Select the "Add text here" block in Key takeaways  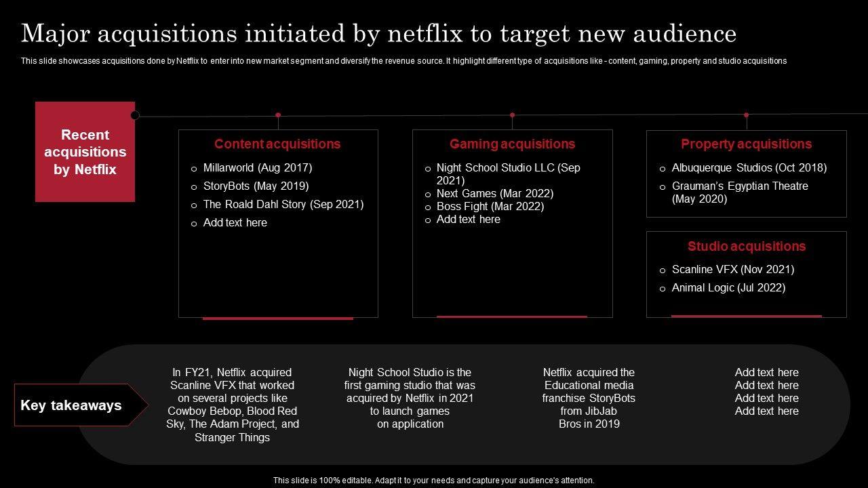[767, 392]
